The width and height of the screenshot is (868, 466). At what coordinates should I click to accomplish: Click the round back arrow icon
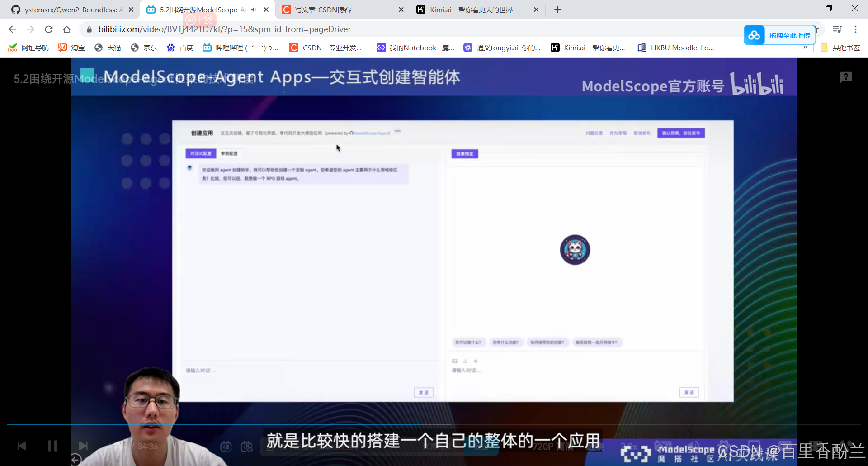(76, 460)
